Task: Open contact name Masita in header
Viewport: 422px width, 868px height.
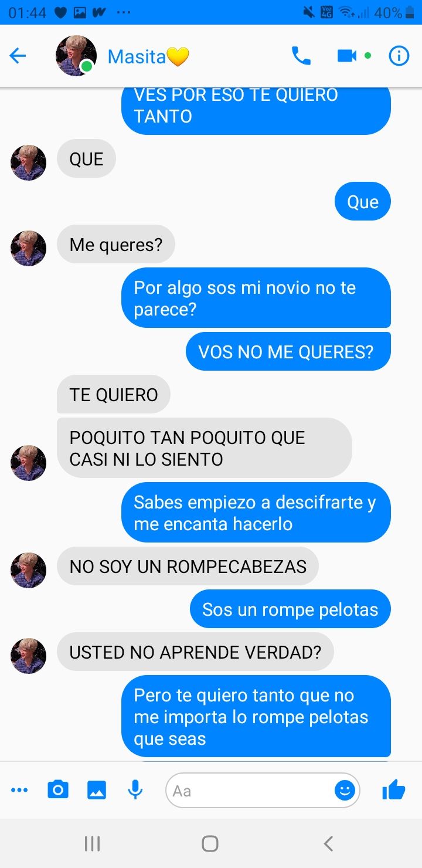Action: (149, 56)
